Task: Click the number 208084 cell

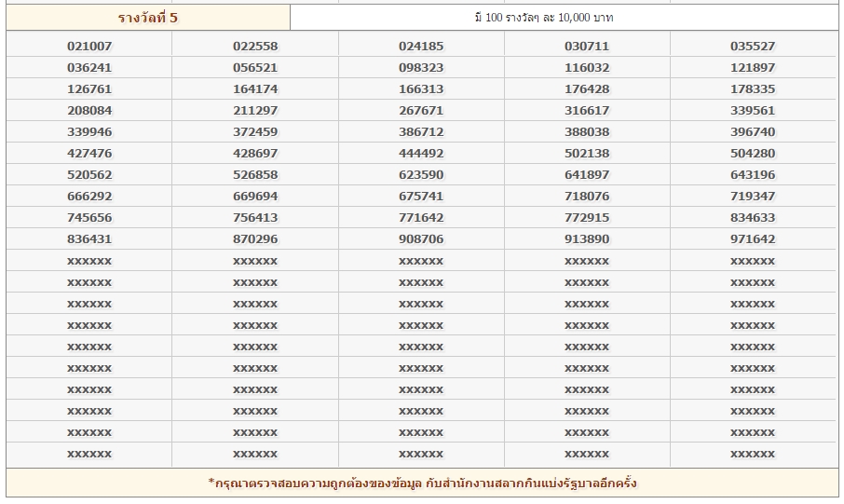Action: 89,111
